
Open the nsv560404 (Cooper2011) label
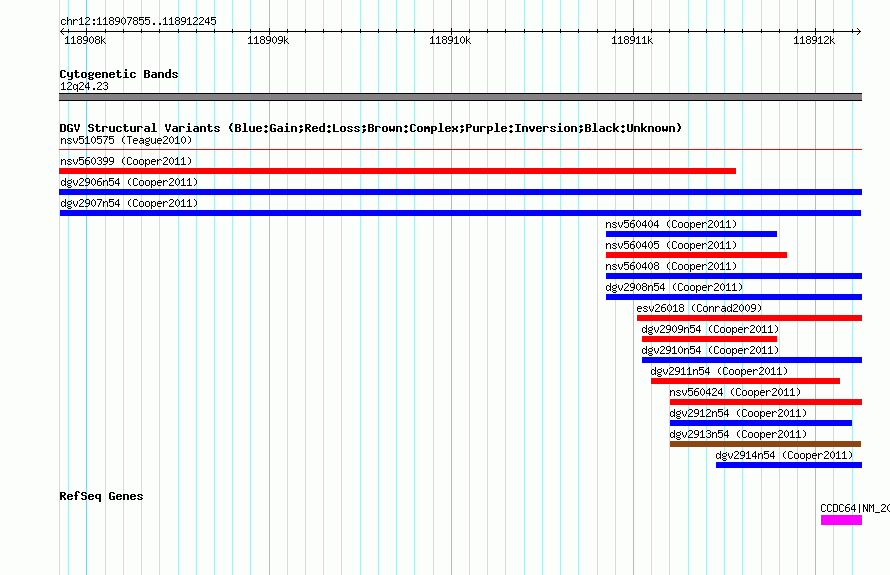pyautogui.click(x=671, y=224)
